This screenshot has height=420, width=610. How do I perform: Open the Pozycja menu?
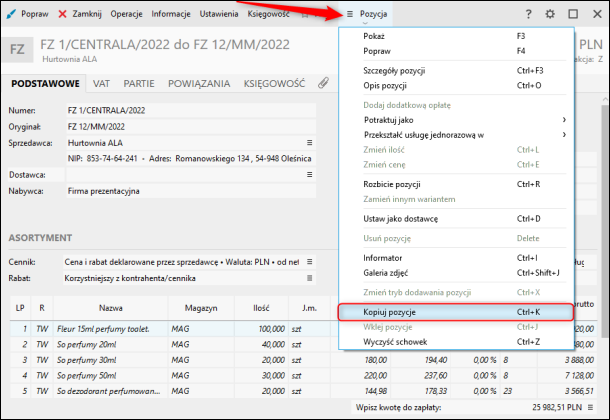coord(373,14)
